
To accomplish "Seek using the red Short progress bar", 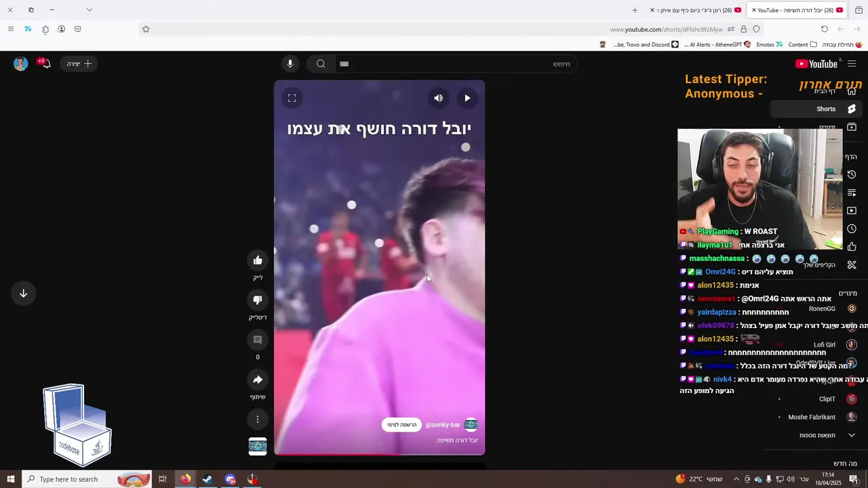I will click(379, 454).
